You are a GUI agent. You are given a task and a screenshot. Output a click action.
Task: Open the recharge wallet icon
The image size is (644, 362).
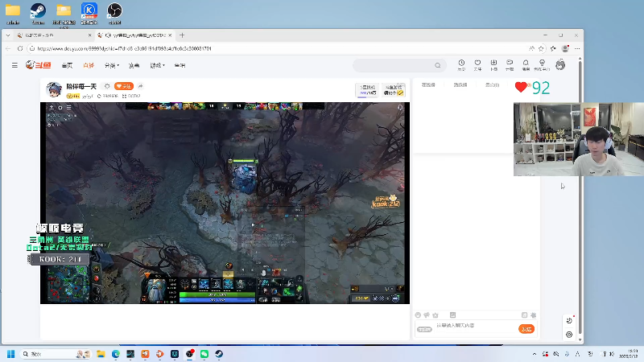[510, 65]
